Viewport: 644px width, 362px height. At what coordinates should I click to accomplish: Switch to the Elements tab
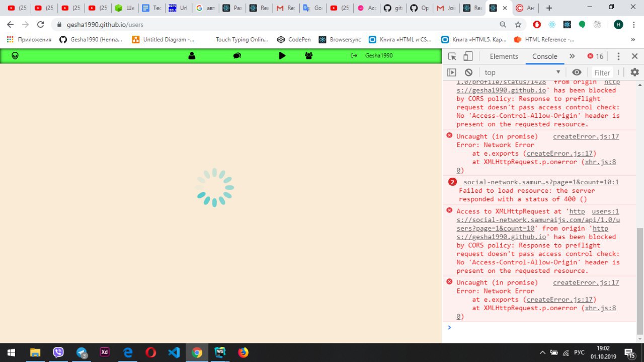pyautogui.click(x=504, y=56)
